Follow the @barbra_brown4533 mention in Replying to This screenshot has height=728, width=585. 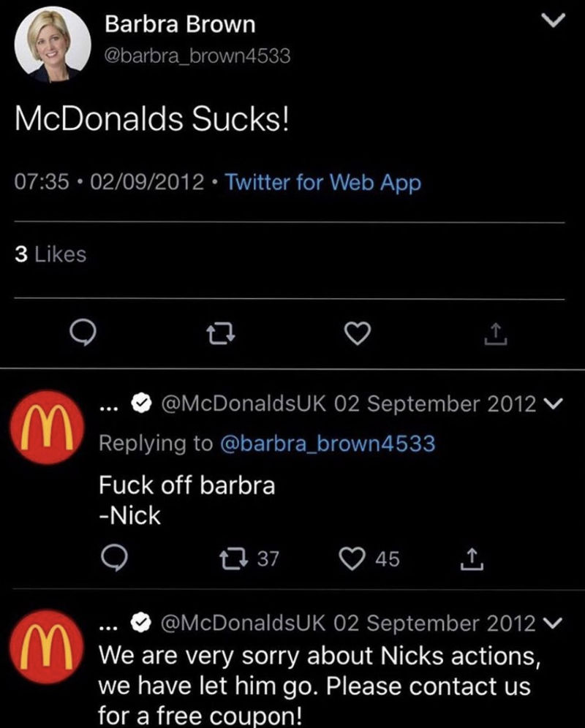click(x=327, y=443)
